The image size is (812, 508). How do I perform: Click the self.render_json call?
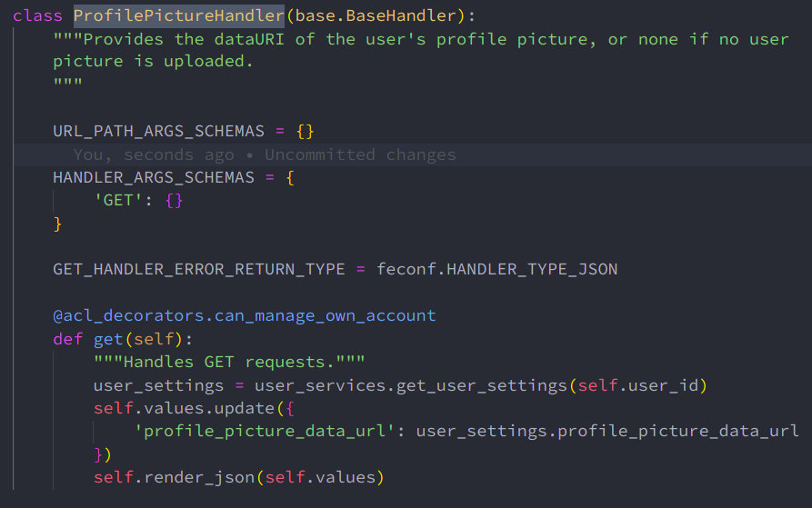click(174, 477)
